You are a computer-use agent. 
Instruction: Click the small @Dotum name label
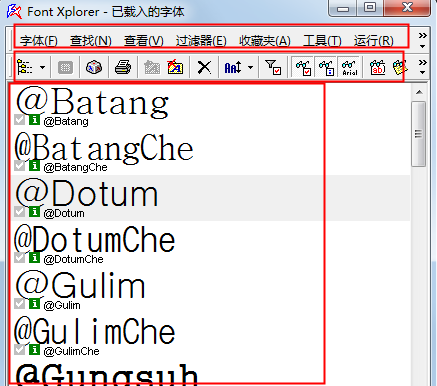[x=64, y=213]
